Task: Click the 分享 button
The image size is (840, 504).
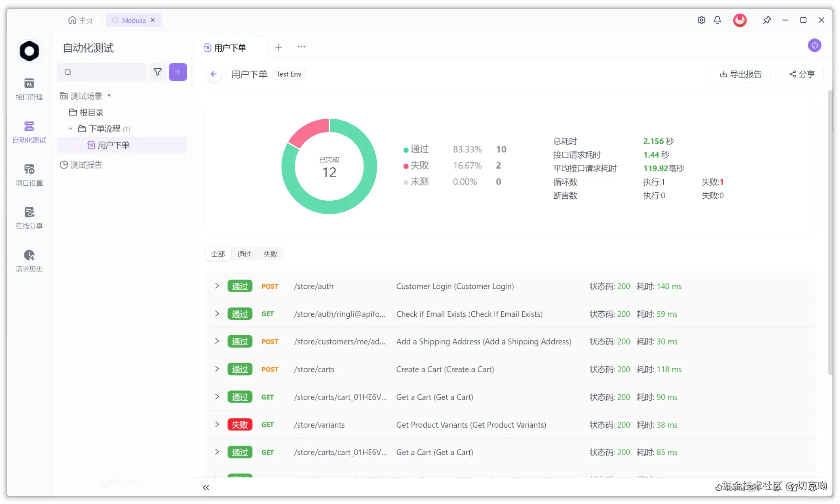Action: 802,74
